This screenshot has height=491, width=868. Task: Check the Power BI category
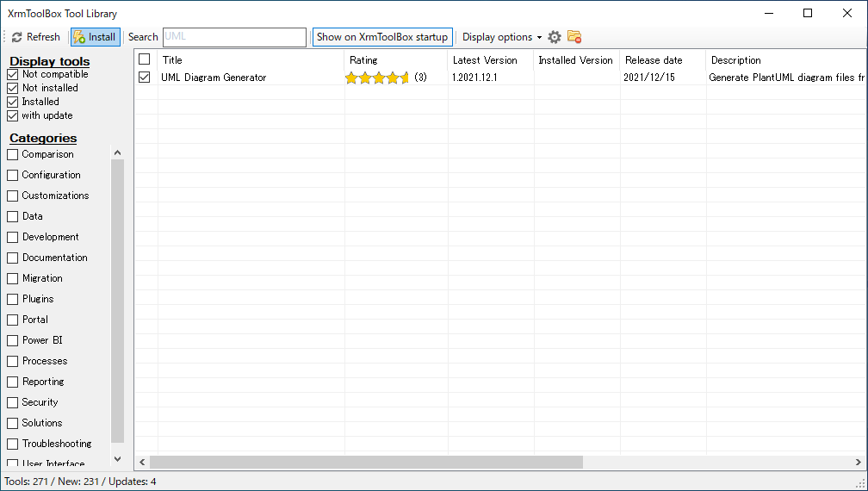[x=13, y=340]
